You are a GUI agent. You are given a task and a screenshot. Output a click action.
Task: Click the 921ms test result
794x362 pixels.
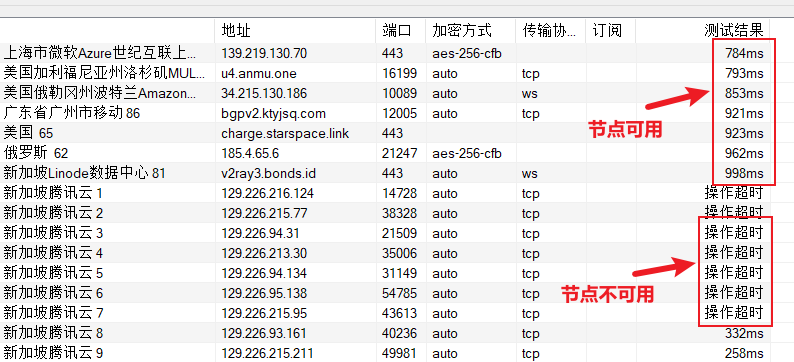pyautogui.click(x=744, y=113)
